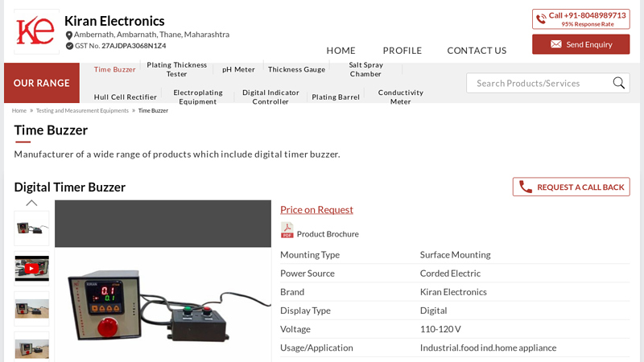
Task: Open the PROFILE menu item
Action: [402, 51]
